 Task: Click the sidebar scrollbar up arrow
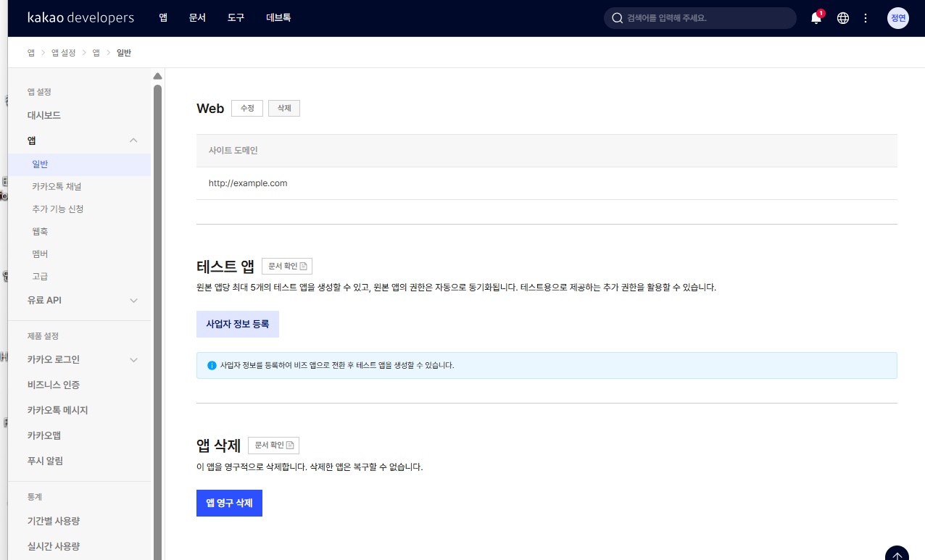coord(157,76)
